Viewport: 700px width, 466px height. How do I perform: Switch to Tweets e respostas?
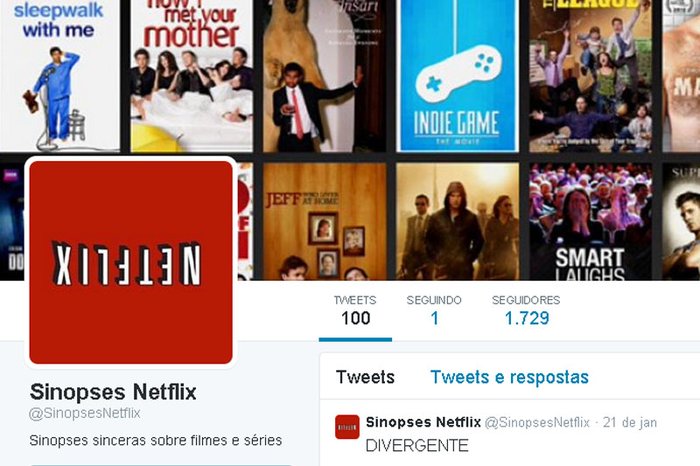[509, 377]
